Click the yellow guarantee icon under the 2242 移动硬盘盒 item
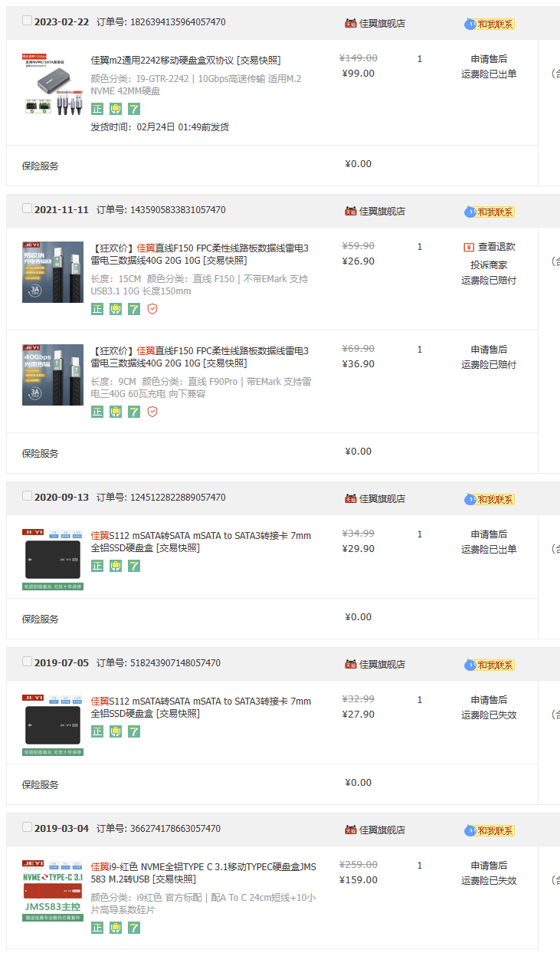560x953 pixels. click(116, 109)
